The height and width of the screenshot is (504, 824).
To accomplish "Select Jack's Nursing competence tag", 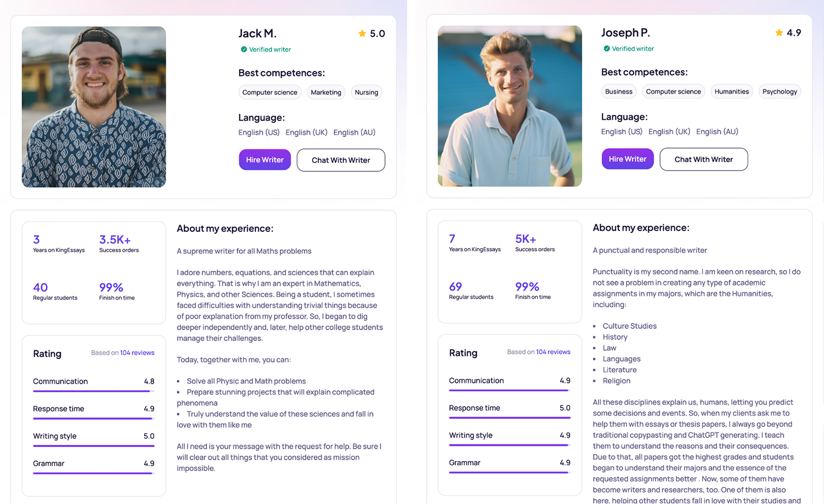I will point(366,92).
